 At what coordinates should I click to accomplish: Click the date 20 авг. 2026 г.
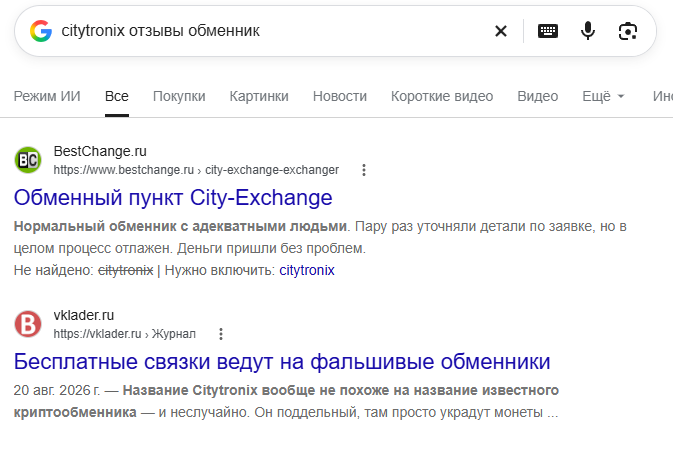(56, 390)
